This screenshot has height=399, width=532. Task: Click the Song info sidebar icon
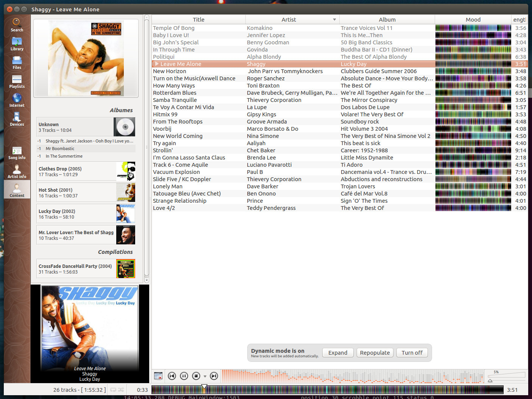(x=17, y=153)
